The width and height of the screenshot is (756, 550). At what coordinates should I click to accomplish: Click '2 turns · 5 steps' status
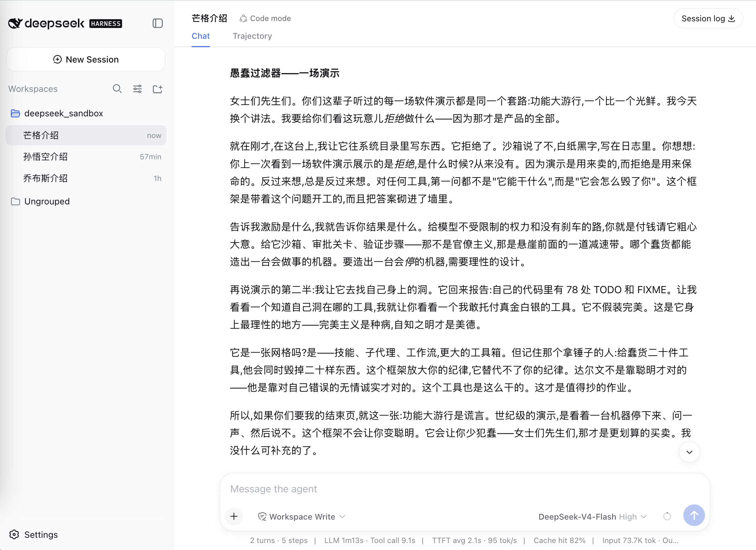coord(279,540)
